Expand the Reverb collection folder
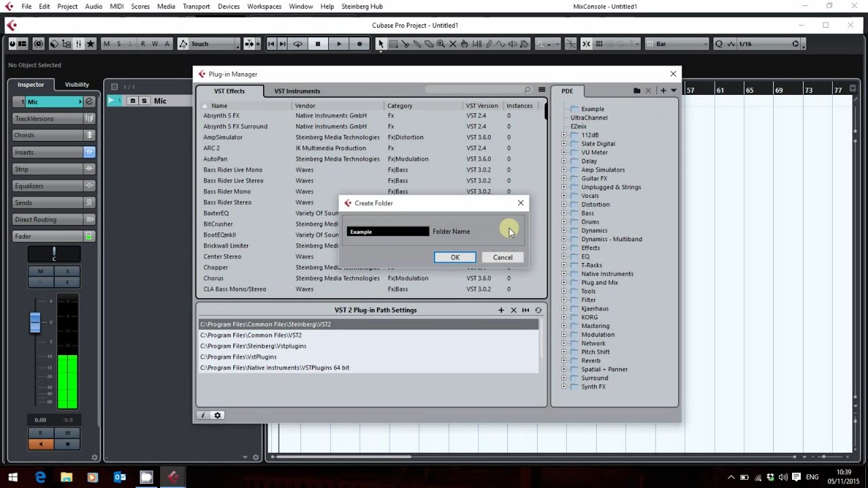 (564, 361)
